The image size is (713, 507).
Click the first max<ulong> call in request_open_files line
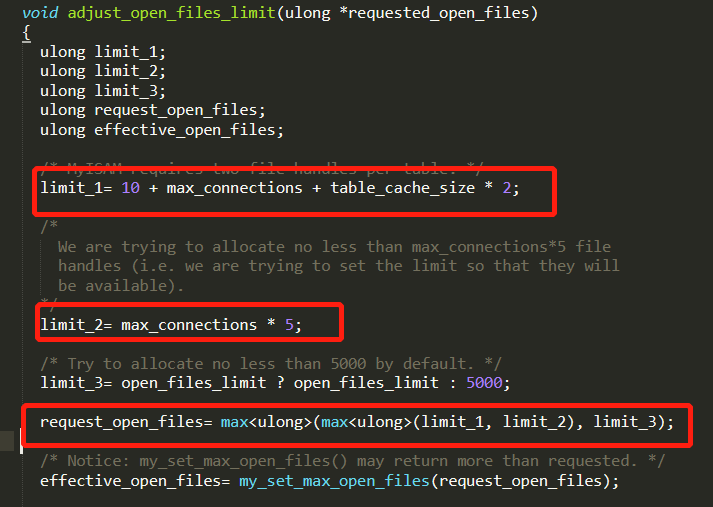pyautogui.click(x=266, y=422)
